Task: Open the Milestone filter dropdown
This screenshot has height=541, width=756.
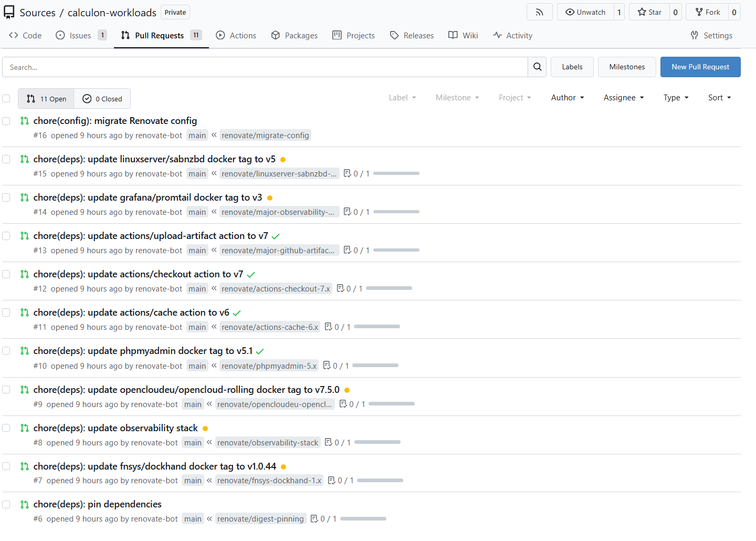Action: (457, 98)
